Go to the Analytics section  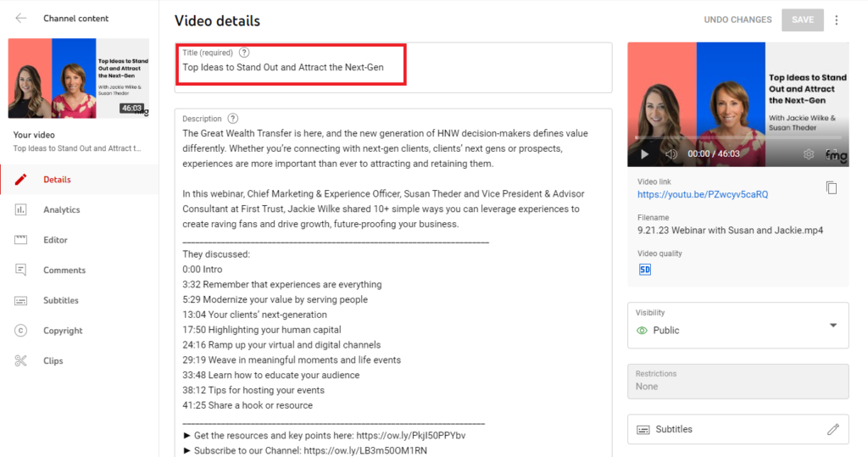coord(61,210)
